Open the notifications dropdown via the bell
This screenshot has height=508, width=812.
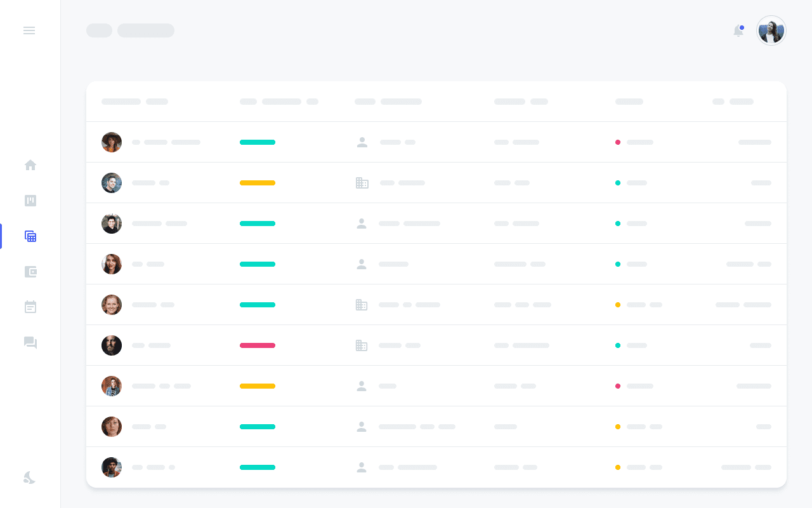[738, 30]
